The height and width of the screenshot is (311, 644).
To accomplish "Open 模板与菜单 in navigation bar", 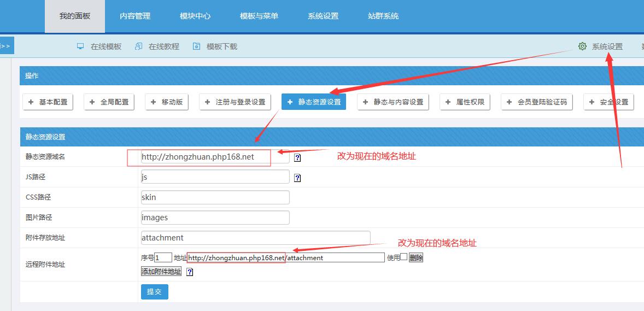I will click(259, 16).
